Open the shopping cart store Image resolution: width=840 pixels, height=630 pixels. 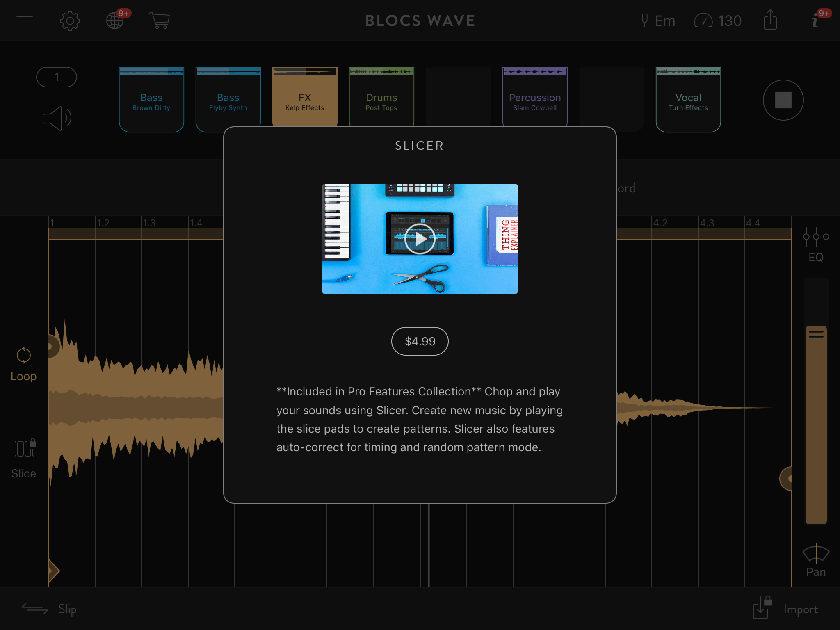(160, 21)
